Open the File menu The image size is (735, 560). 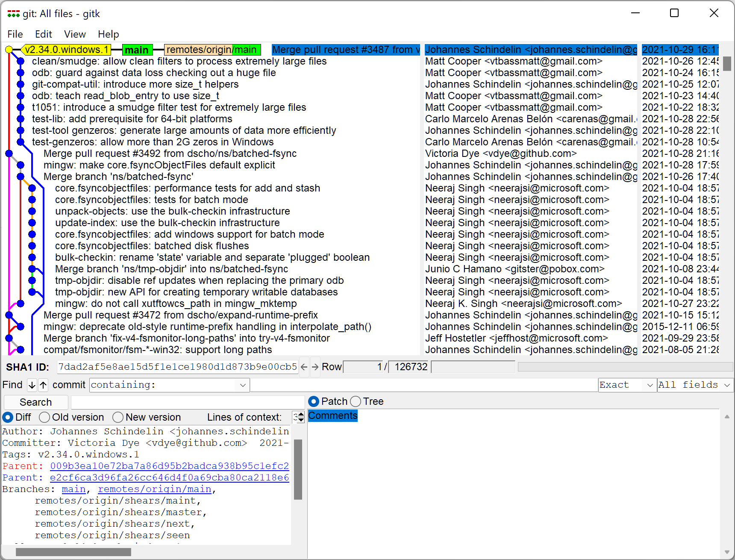(15, 34)
